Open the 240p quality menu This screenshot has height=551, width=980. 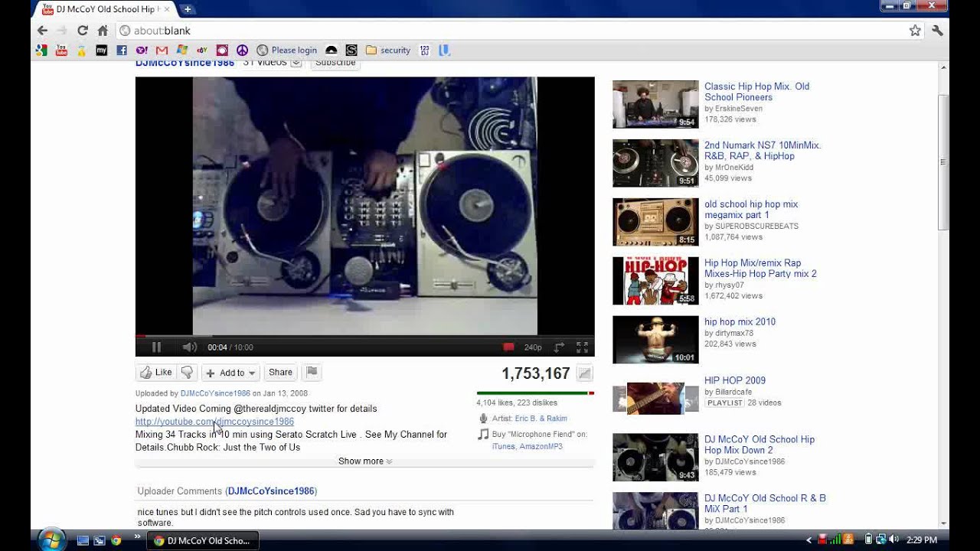pyautogui.click(x=533, y=347)
